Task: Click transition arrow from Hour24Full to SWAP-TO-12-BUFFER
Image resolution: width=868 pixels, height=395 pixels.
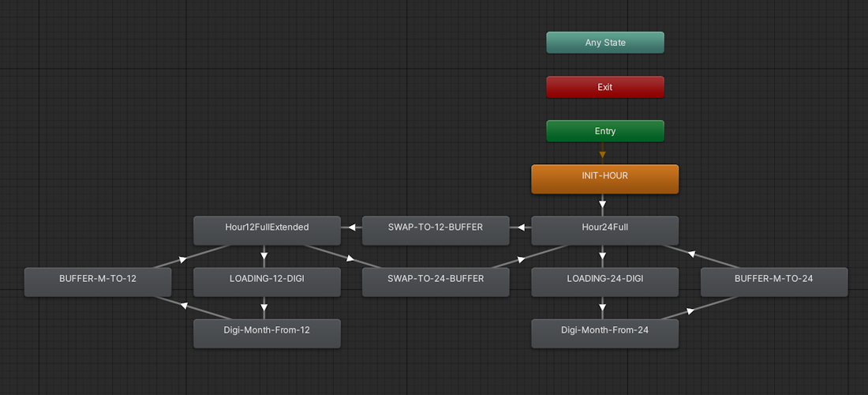Action: pyautogui.click(x=520, y=228)
